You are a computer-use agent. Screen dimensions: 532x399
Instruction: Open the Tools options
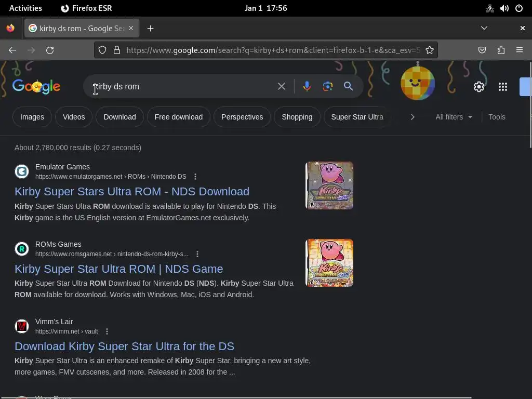tap(497, 117)
